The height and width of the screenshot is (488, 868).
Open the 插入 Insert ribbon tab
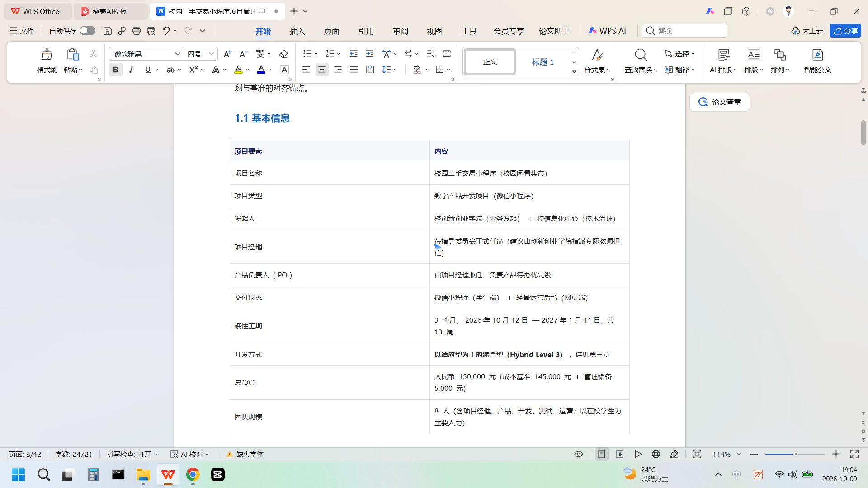pos(297,31)
